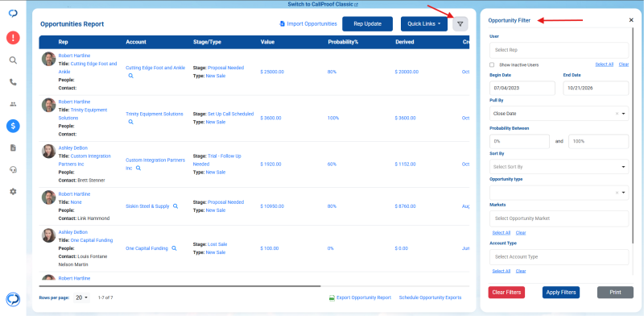Viewport: 644px width, 316px height.
Task: Click the minimum probability 0% field
Action: point(519,141)
